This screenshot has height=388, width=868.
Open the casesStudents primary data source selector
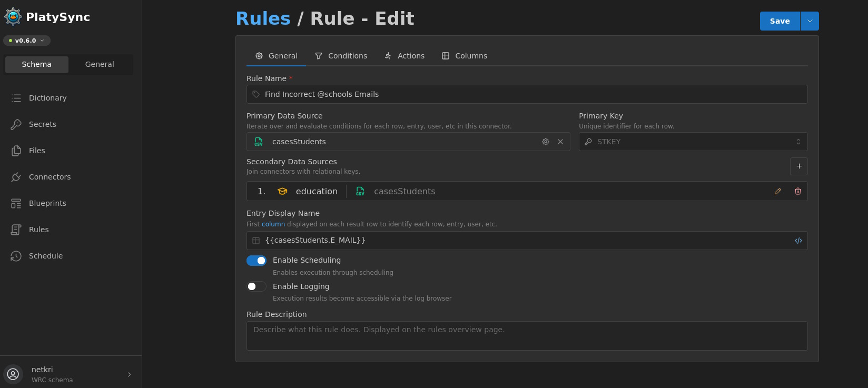pos(408,142)
